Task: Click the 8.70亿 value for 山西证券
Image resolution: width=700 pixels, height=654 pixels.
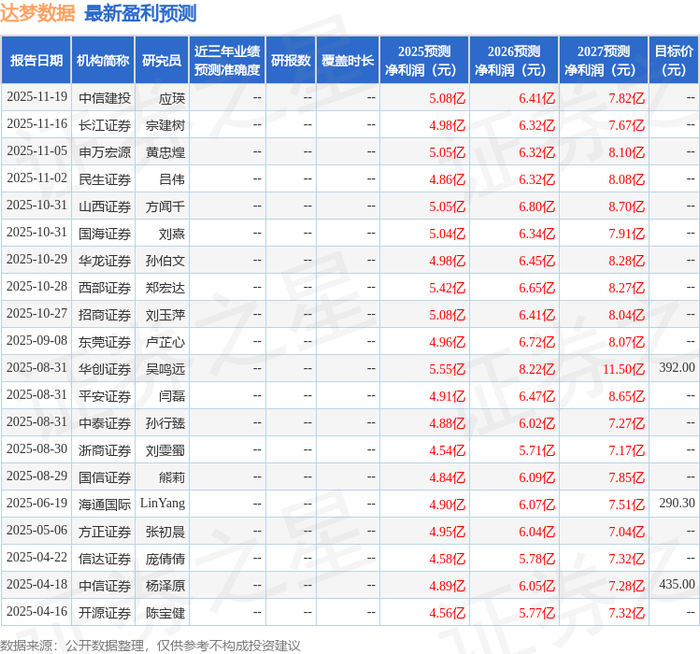Action: tap(626, 207)
